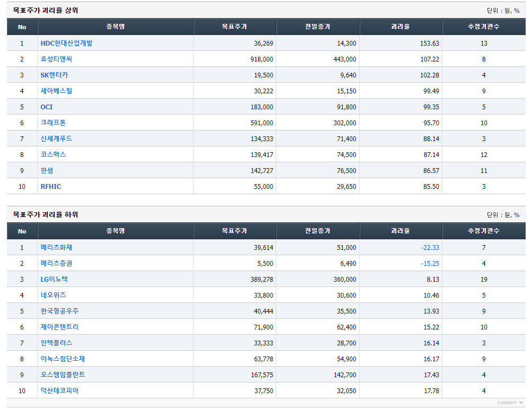
Task: Open the 한국항공우주 stock link
Action: [60, 311]
